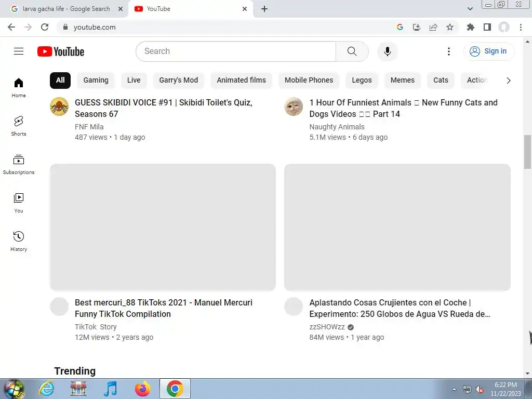Viewport: 532px width, 399px height.
Task: Open Firefox from the taskbar
Action: click(x=142, y=389)
